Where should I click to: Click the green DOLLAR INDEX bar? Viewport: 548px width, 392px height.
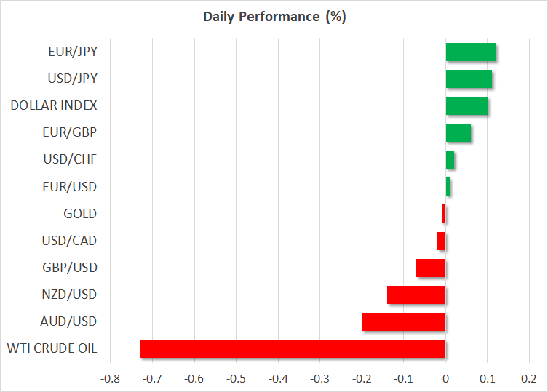466,105
